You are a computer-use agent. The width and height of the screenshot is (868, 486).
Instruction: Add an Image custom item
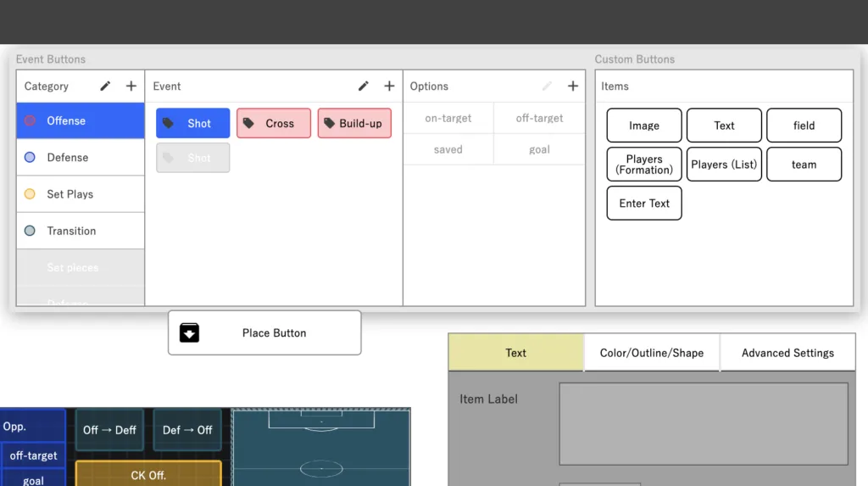coord(644,126)
